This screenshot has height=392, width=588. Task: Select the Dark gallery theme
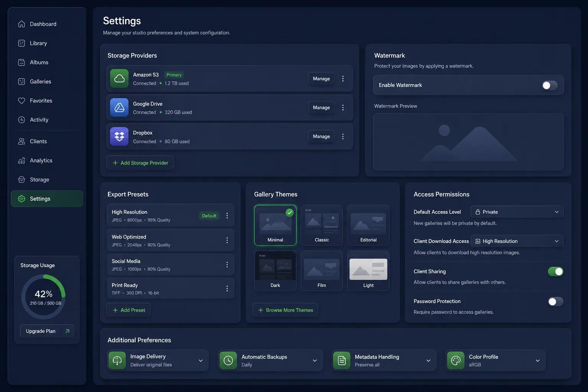[275, 271]
